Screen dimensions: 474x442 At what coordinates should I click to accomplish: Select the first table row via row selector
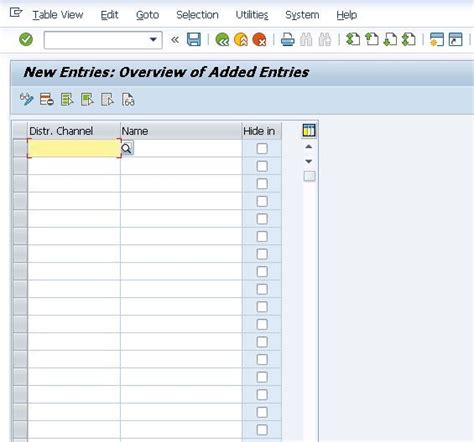pyautogui.click(x=20, y=148)
